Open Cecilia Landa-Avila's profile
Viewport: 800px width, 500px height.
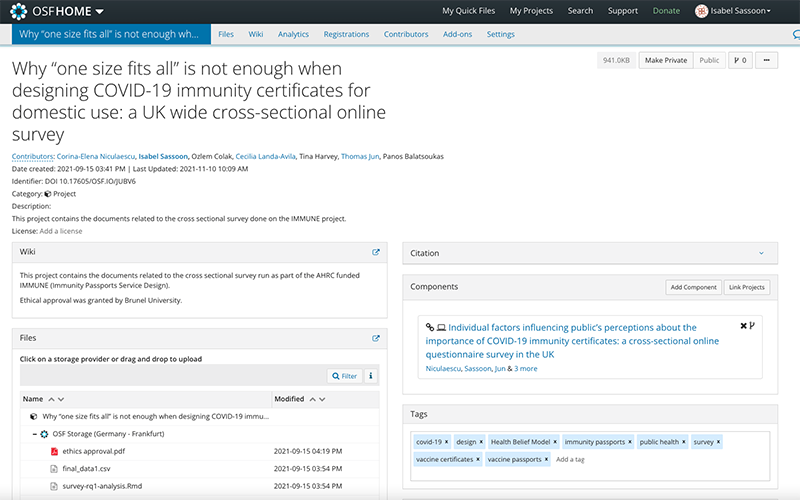point(265,156)
